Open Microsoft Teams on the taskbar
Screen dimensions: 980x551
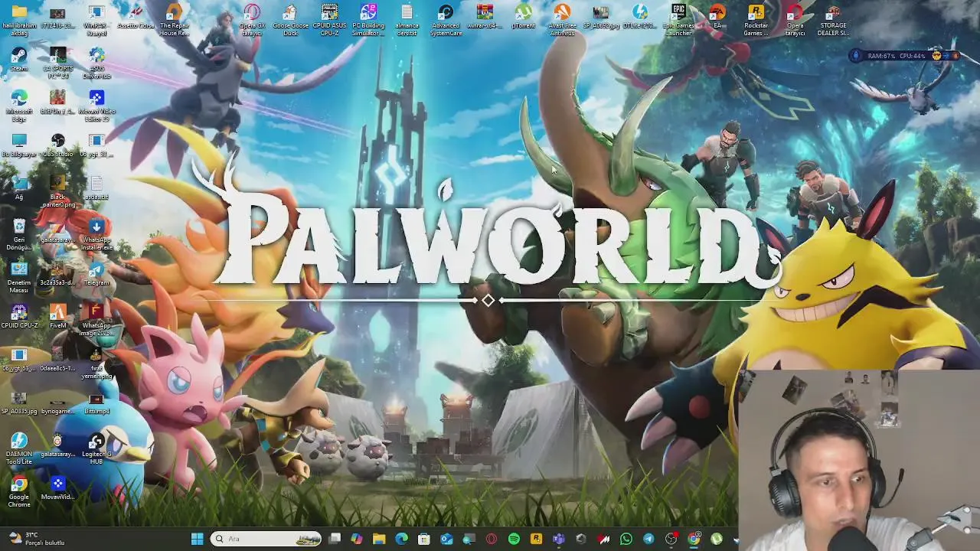click(559, 539)
